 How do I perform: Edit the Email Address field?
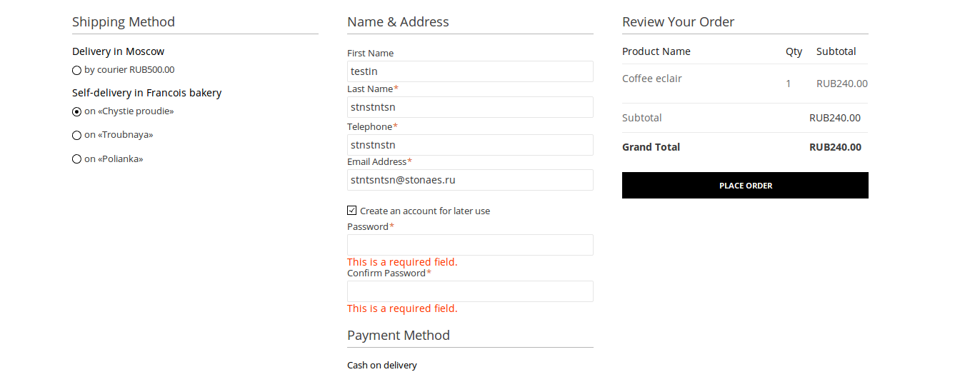[470, 180]
